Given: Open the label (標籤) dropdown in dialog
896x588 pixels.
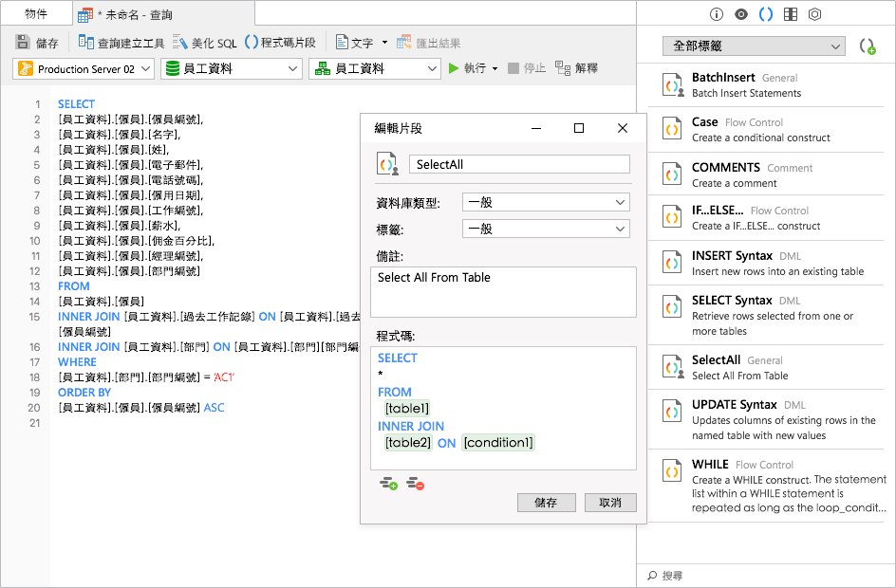Looking at the screenshot, I should tap(546, 229).
